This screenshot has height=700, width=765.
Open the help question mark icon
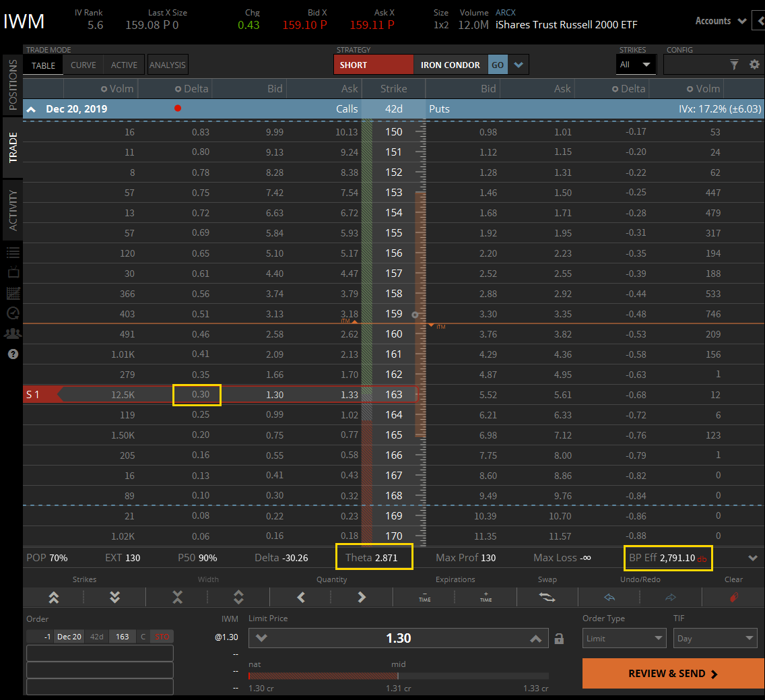coord(13,354)
